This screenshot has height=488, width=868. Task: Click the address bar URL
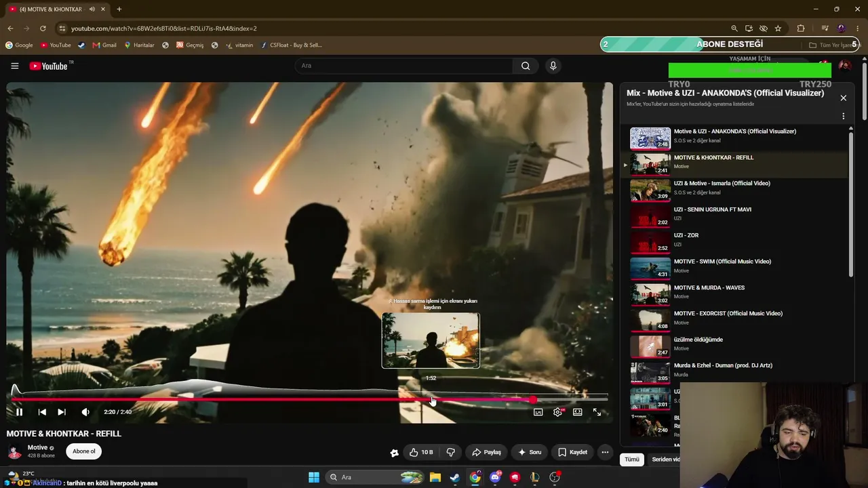click(163, 28)
